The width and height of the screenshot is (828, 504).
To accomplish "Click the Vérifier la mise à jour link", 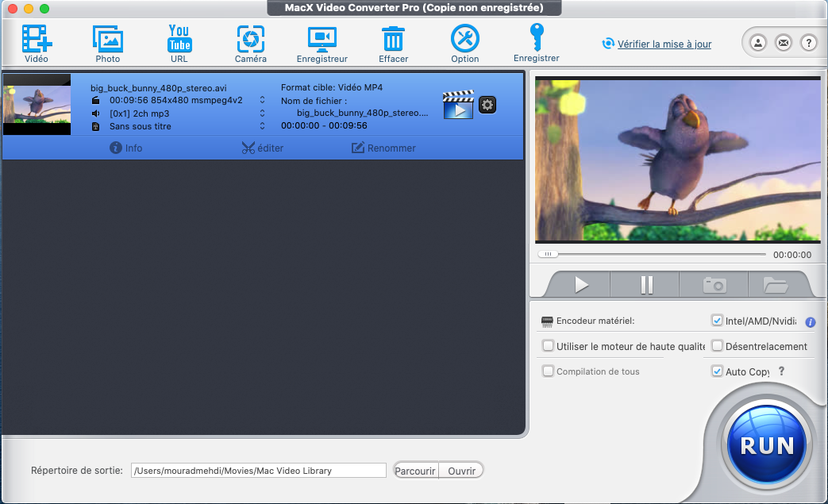I will (x=664, y=44).
